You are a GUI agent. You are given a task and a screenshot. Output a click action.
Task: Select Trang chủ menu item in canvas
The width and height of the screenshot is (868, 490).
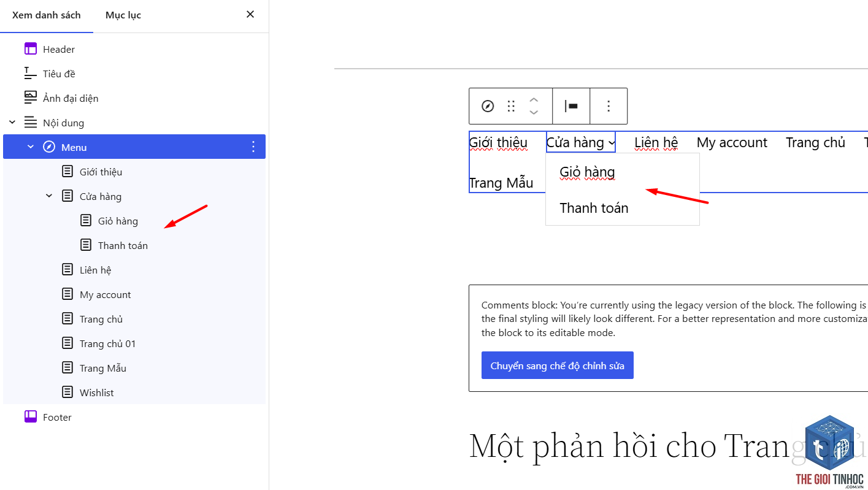pos(815,142)
